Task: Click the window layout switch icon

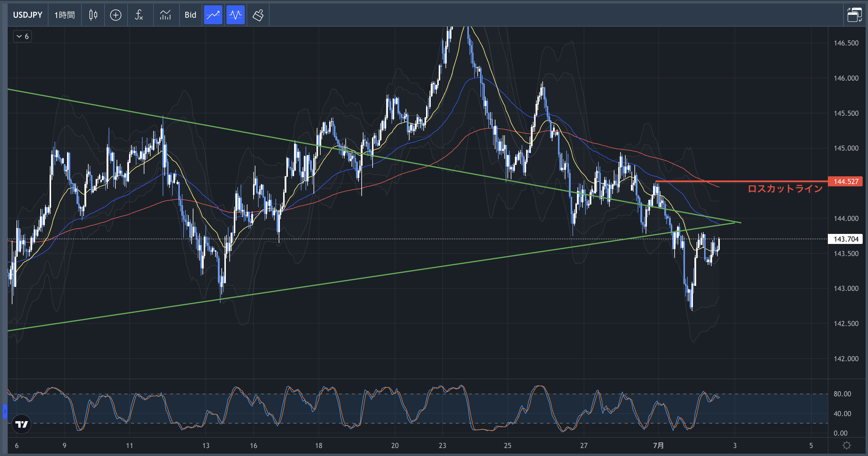Action: coord(854,15)
